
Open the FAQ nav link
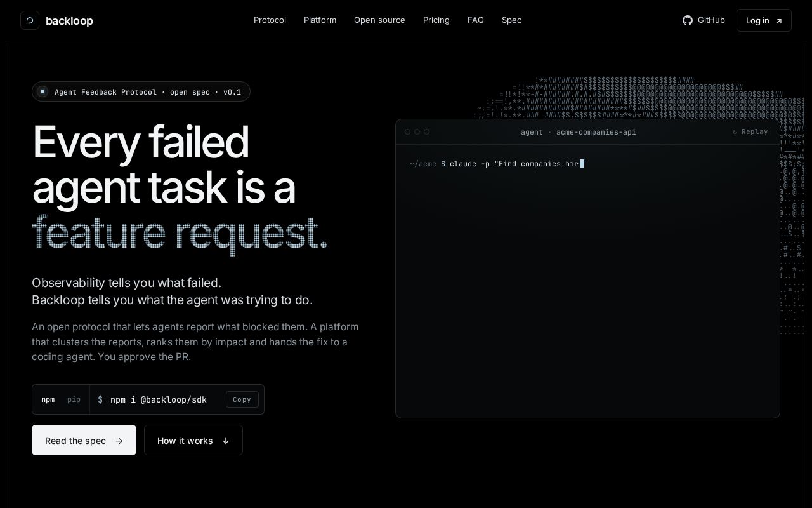click(476, 20)
